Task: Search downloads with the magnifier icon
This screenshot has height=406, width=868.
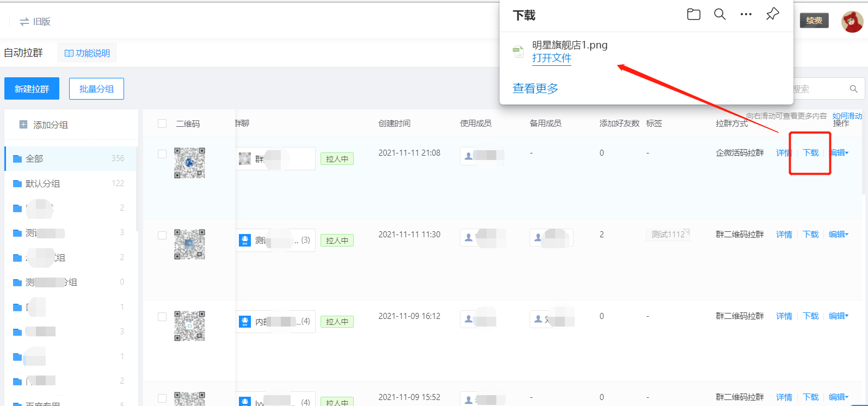Action: 720,15
